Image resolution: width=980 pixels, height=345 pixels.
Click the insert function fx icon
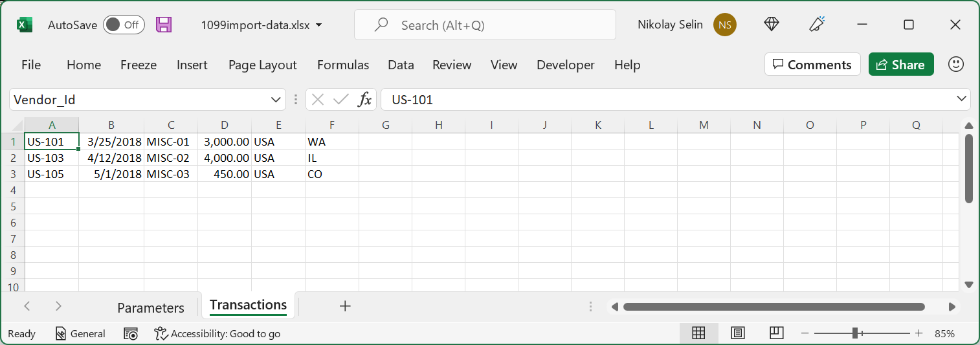pyautogui.click(x=365, y=100)
